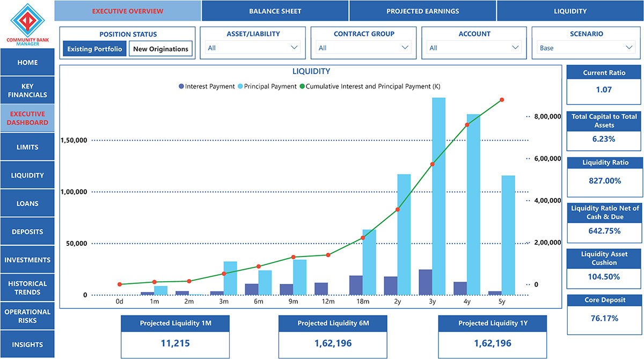The image size is (644, 359).
Task: Switch to the Balance Sheet tab
Action: 275,11
